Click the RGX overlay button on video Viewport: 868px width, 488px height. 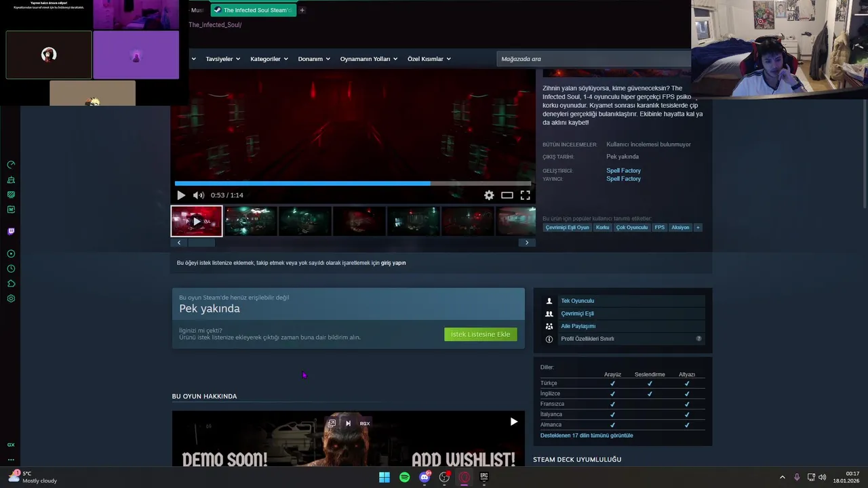click(x=365, y=424)
